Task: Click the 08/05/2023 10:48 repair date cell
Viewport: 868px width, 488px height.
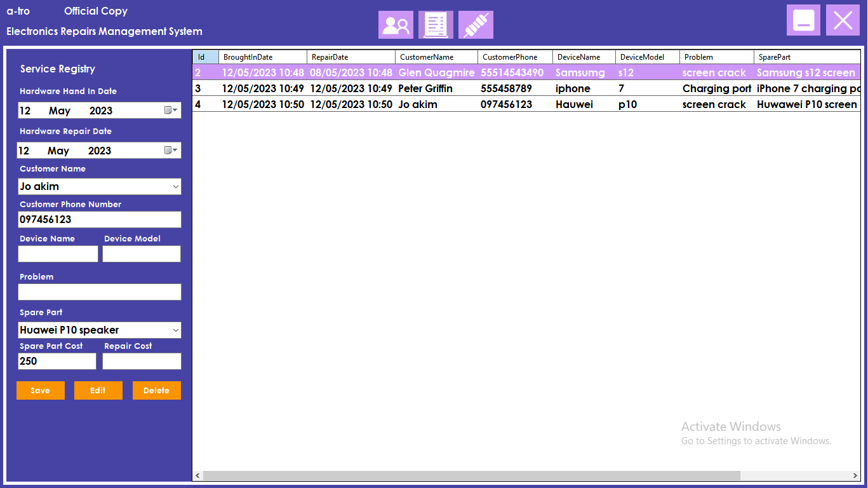Action: pos(351,73)
